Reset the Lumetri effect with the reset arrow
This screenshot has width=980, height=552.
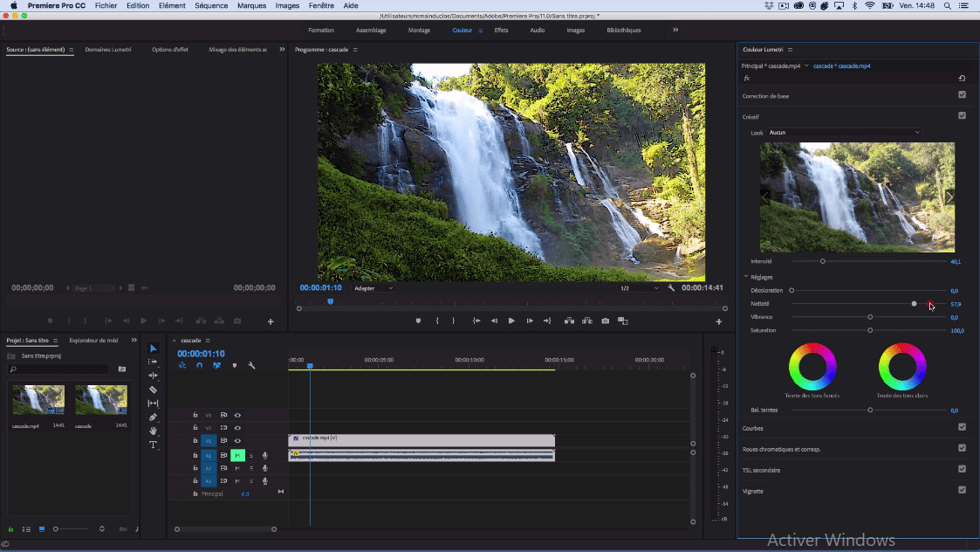(x=962, y=78)
